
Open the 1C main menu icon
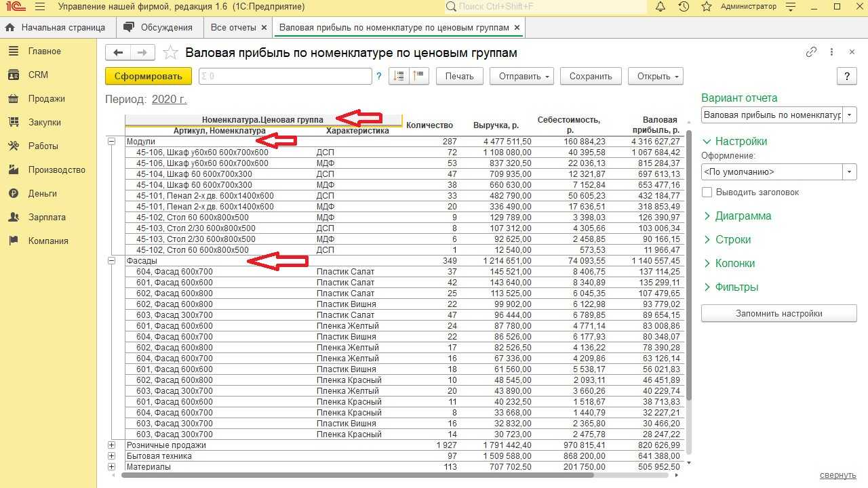pyautogui.click(x=15, y=7)
